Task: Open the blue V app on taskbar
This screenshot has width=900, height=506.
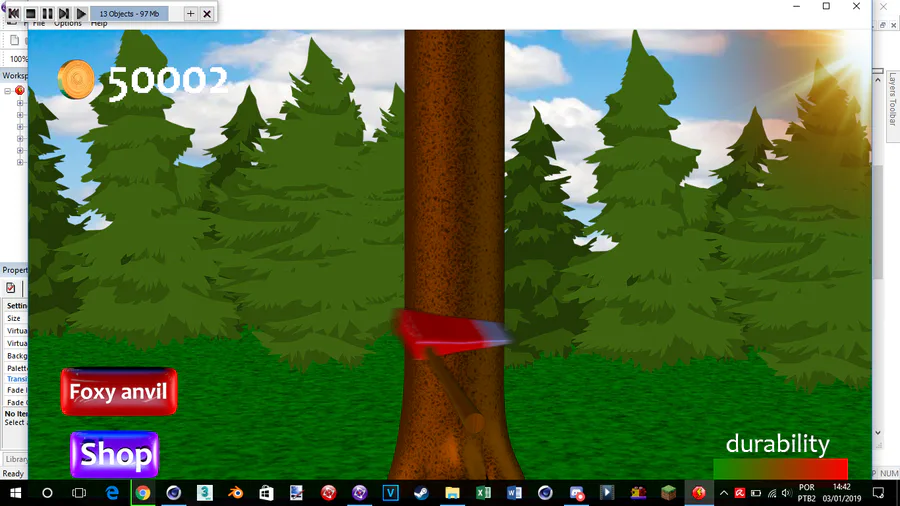Action: 390,493
